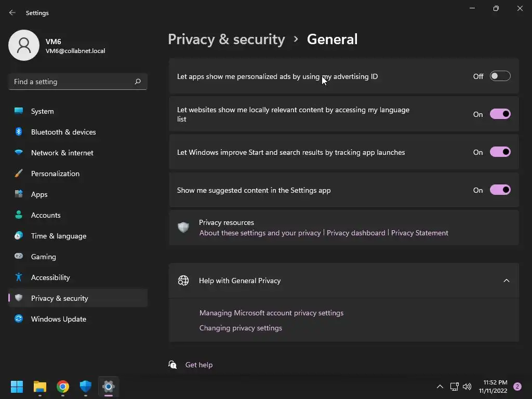
Task: Click the Gaming controller icon
Action: [19, 257]
